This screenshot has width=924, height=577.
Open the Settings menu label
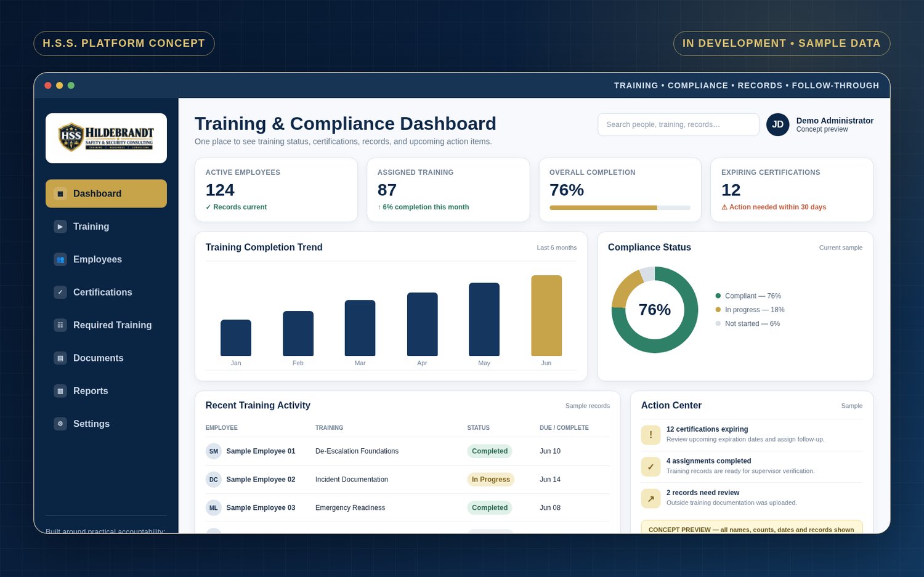[91, 424]
